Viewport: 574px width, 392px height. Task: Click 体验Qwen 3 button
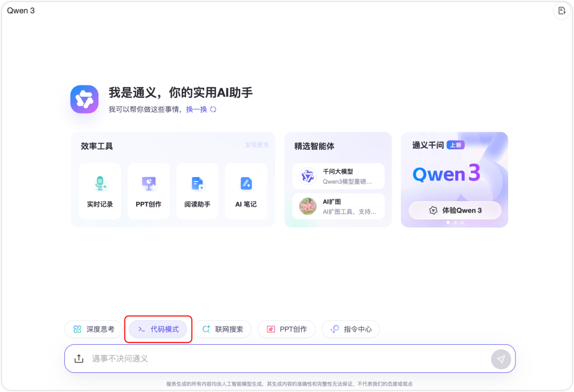coord(455,210)
